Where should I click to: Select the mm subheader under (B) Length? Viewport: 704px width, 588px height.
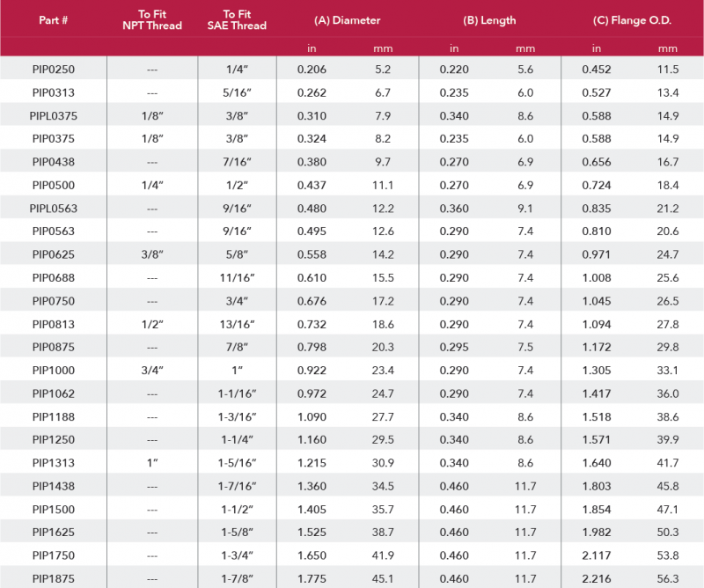pyautogui.click(x=525, y=48)
